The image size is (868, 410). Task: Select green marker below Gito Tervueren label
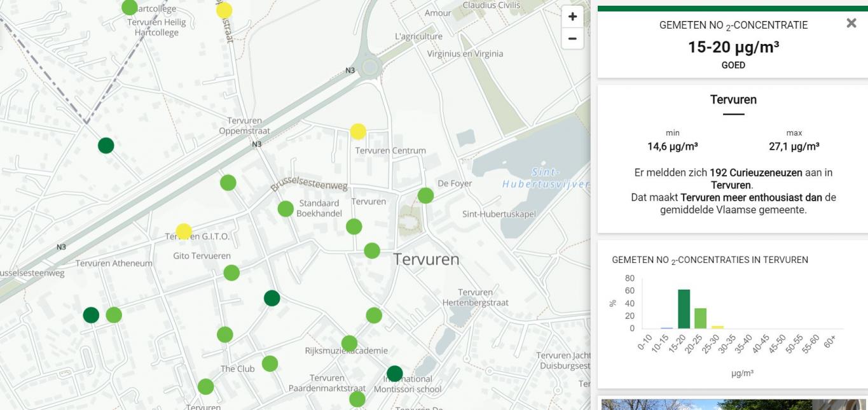tap(231, 273)
